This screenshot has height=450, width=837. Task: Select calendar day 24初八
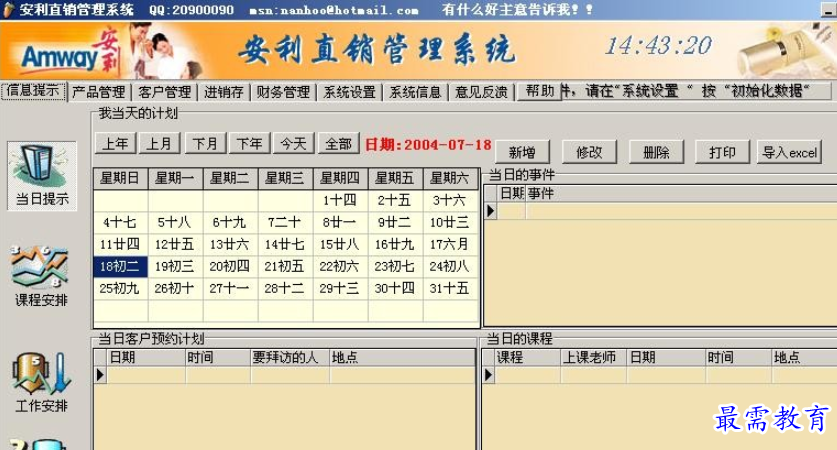tap(449, 266)
